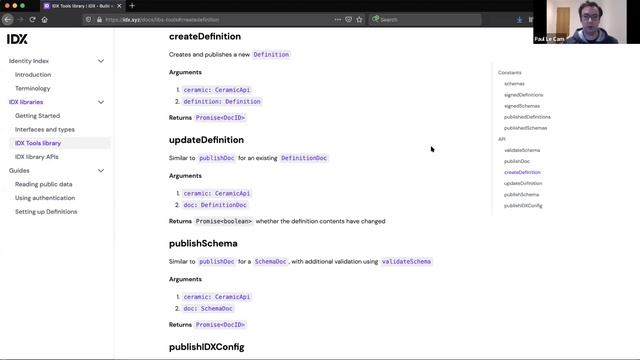Jump to validateSchema in contents list

tap(522, 150)
